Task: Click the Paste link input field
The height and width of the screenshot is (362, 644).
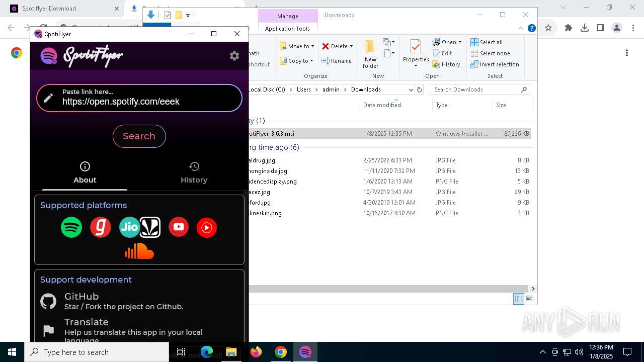Action: 139,98
